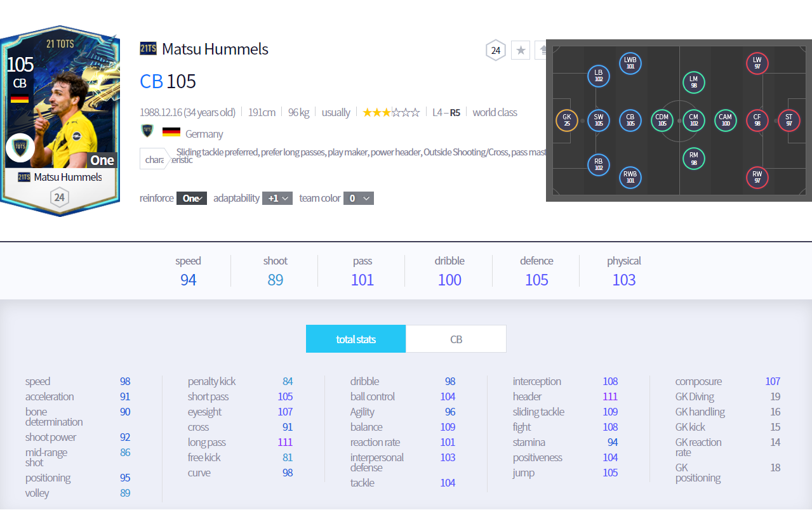Click the star favorite icon
The image size is (812, 510).
point(521,50)
